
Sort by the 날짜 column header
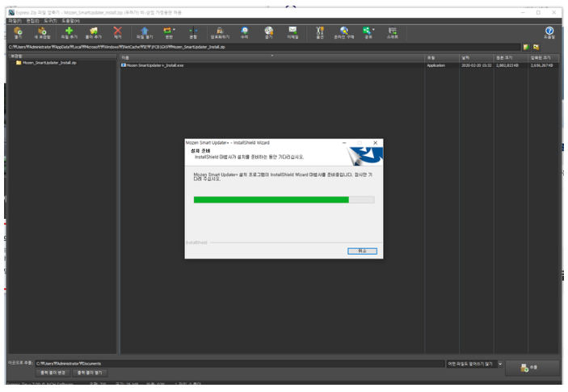[477, 57]
